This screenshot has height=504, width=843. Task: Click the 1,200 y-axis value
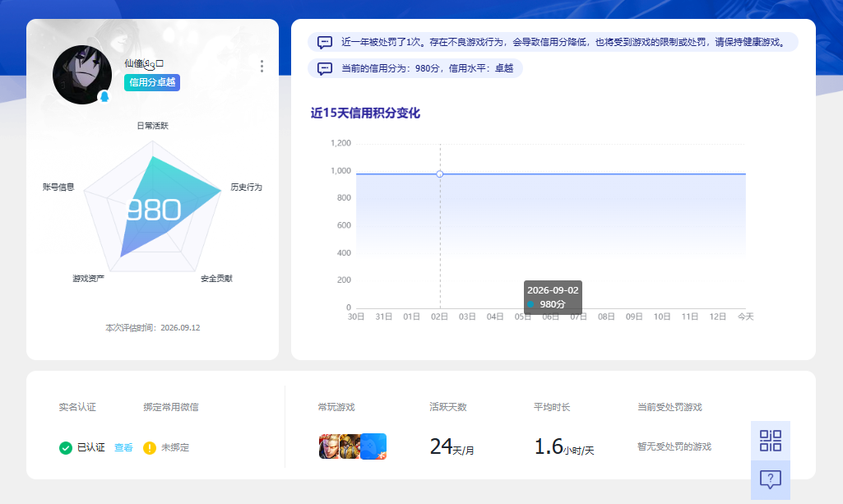point(340,143)
